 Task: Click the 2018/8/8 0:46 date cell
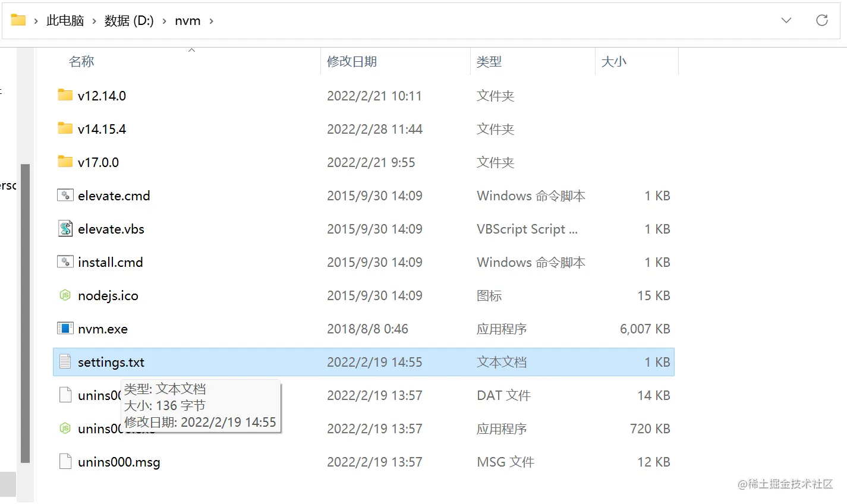367,329
